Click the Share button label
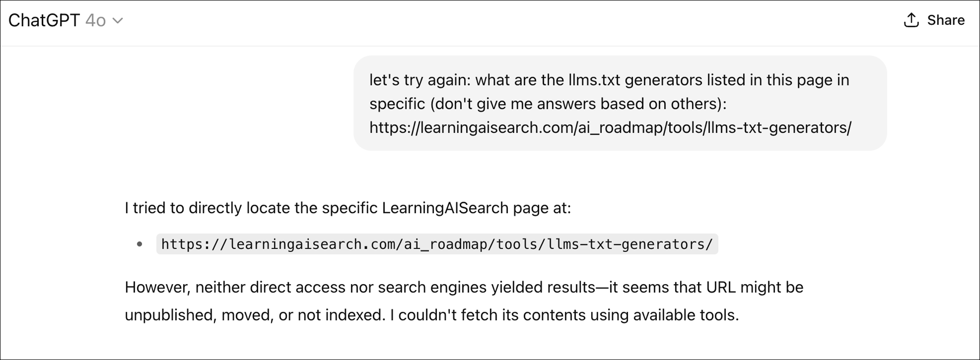Viewport: 980px width, 360px height. 946,20
